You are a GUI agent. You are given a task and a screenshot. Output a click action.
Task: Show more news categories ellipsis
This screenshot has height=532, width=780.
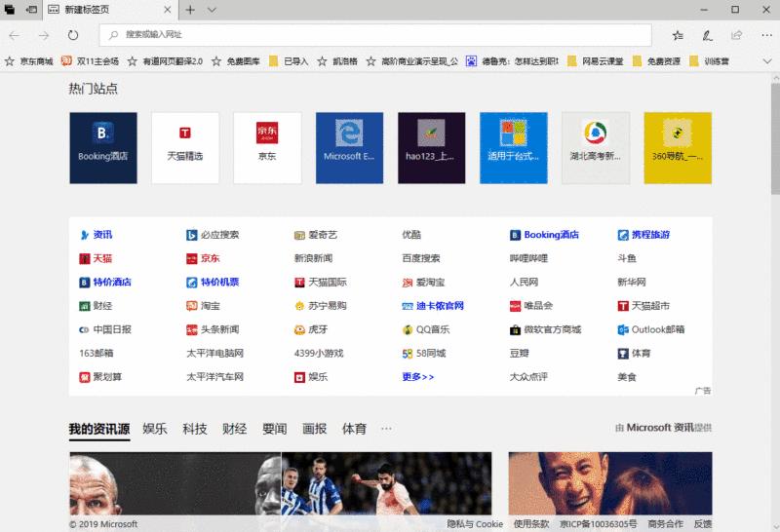386,428
